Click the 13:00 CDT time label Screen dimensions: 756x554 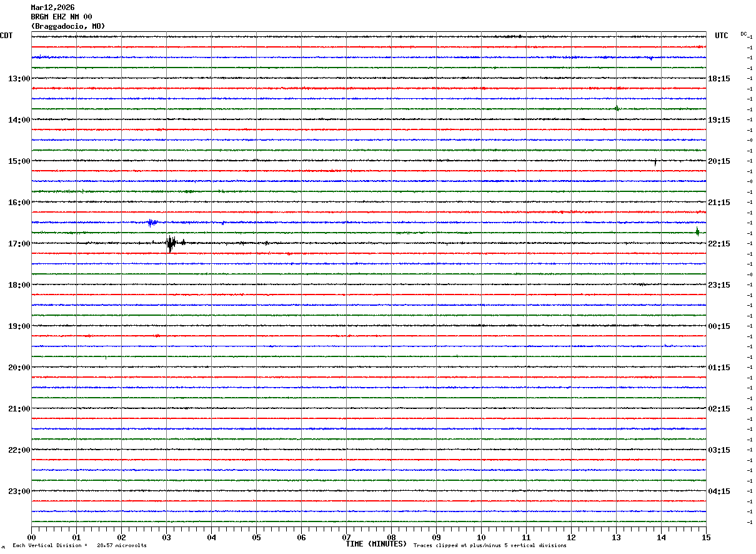[x=19, y=79]
